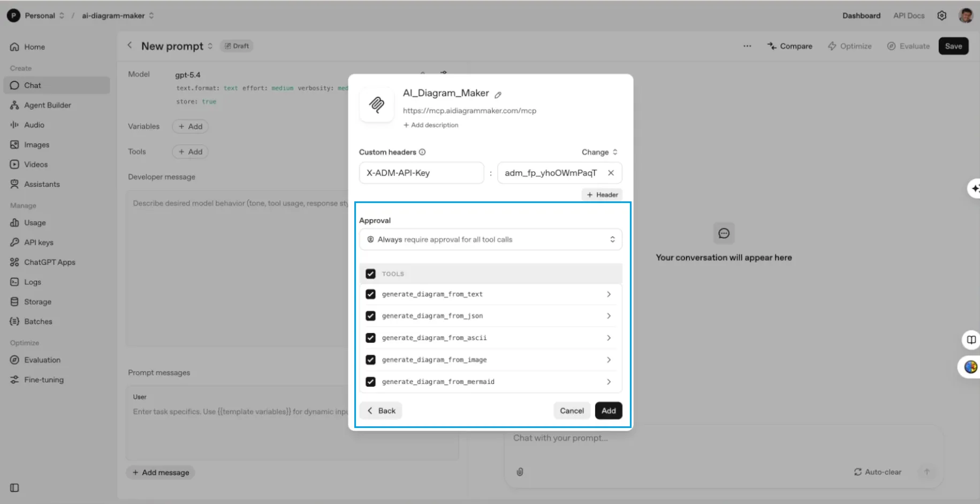Open the Agent Builder section

point(47,105)
